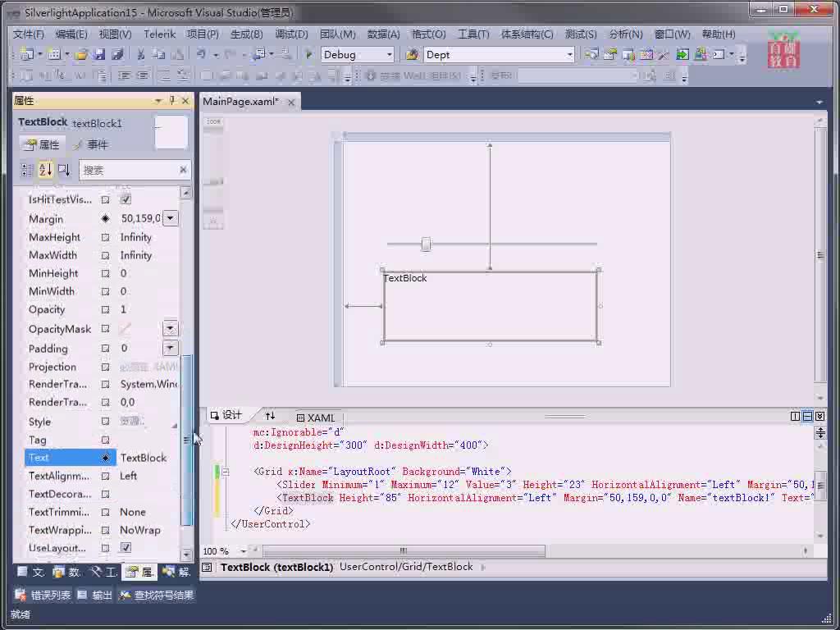This screenshot has width=840, height=630.
Task: Clear the properties search box
Action: (x=183, y=170)
